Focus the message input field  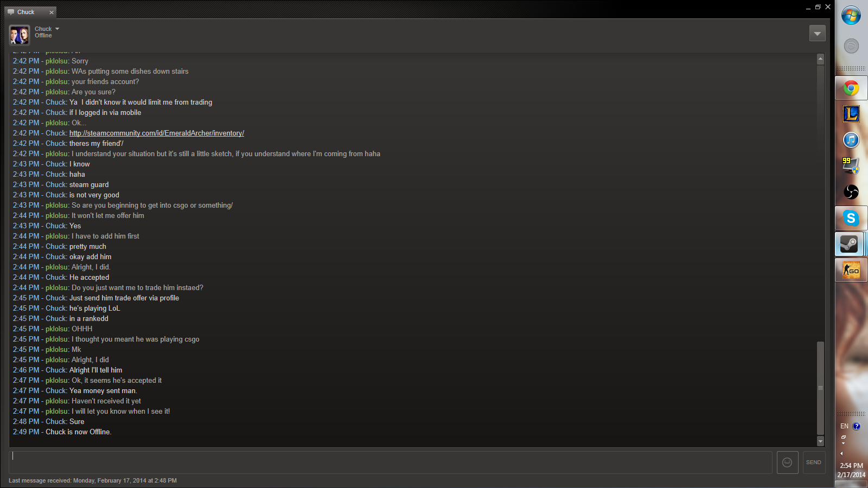(x=391, y=463)
